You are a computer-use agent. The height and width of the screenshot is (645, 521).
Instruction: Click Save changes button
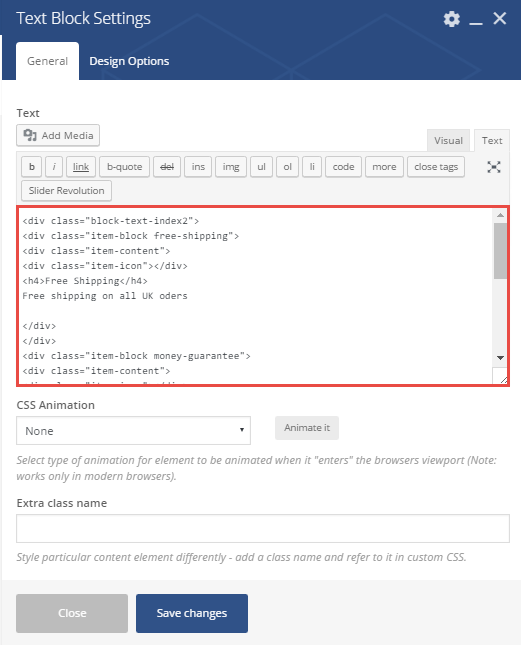(x=192, y=613)
